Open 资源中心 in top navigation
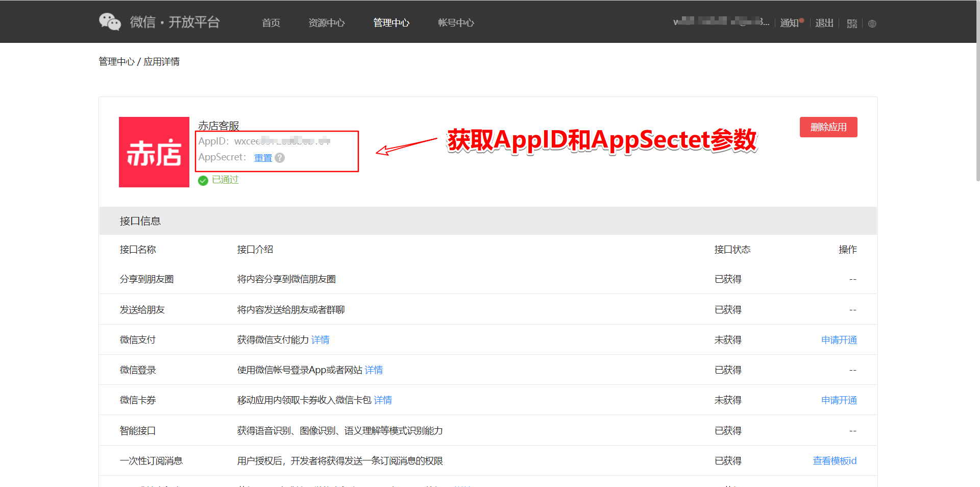Screen dimensions: 980x487 [327, 22]
